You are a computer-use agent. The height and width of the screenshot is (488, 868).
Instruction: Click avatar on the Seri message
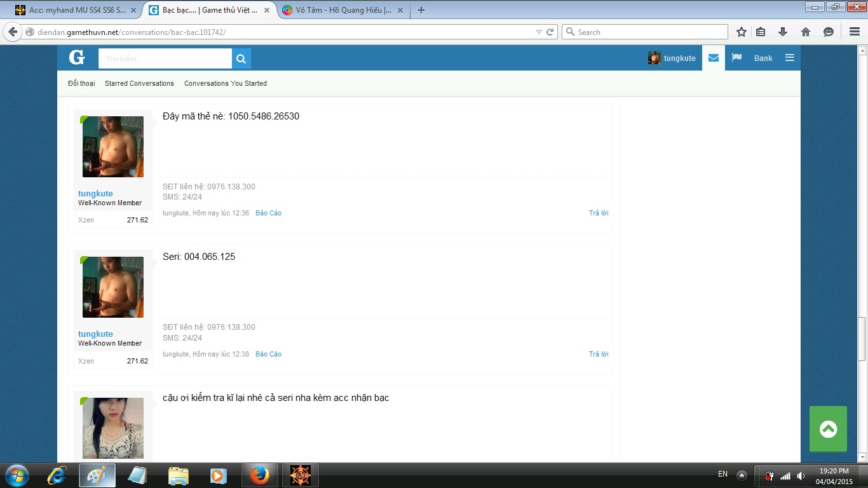pos(113,287)
